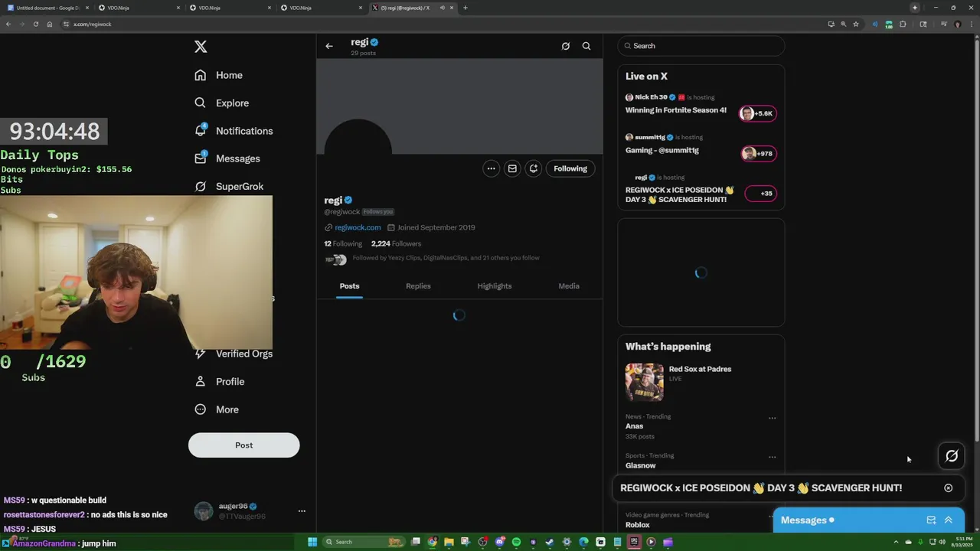Open Verified Orgs in the sidebar
This screenshot has height=551, width=980.
pyautogui.click(x=234, y=354)
